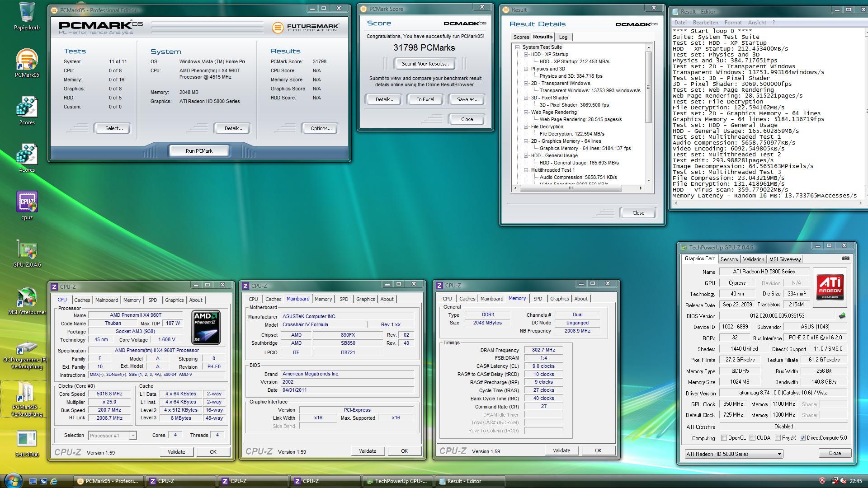Click the Select... button under Tests
The image size is (868, 488).
click(114, 128)
